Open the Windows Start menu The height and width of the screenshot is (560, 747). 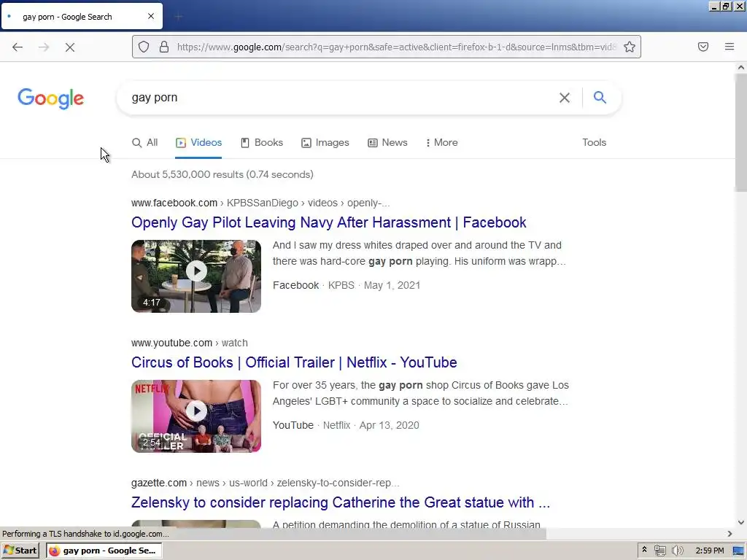(x=20, y=551)
